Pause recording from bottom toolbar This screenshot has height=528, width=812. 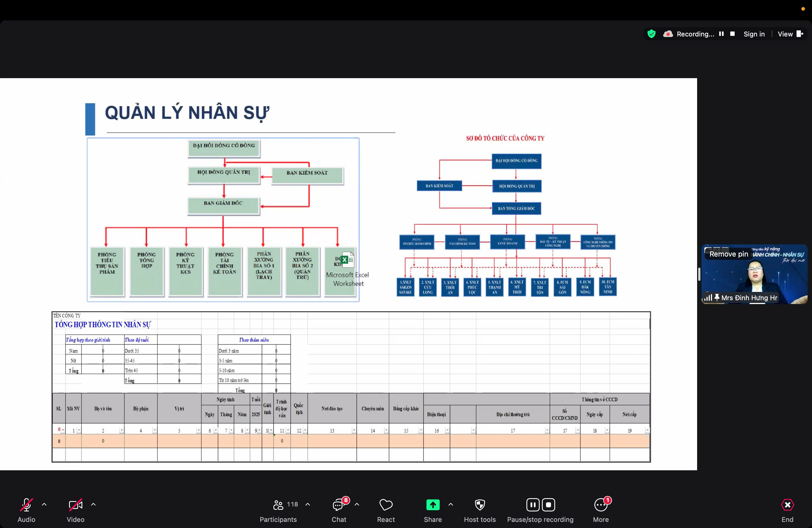click(532, 505)
